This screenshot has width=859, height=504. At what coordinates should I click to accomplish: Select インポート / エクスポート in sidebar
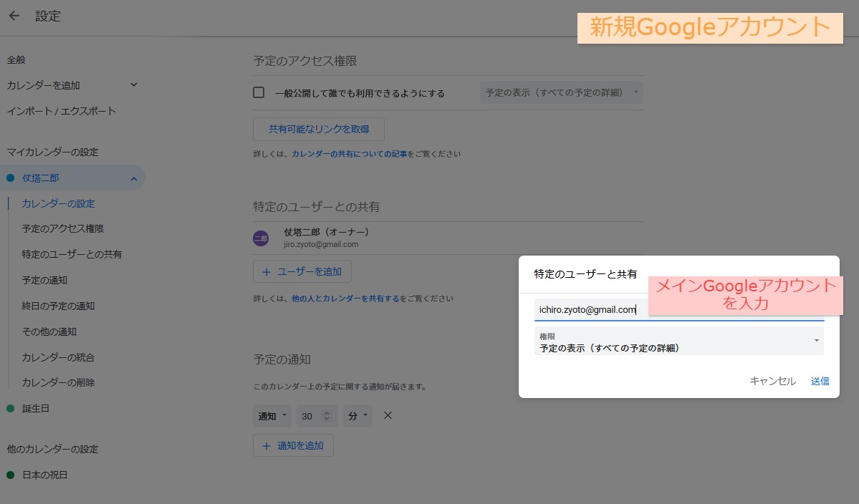[x=61, y=111]
